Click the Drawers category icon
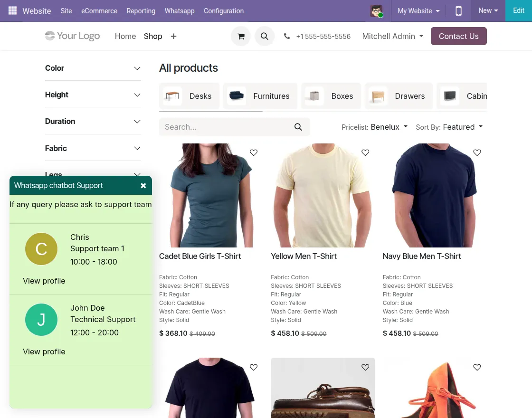 (x=378, y=95)
